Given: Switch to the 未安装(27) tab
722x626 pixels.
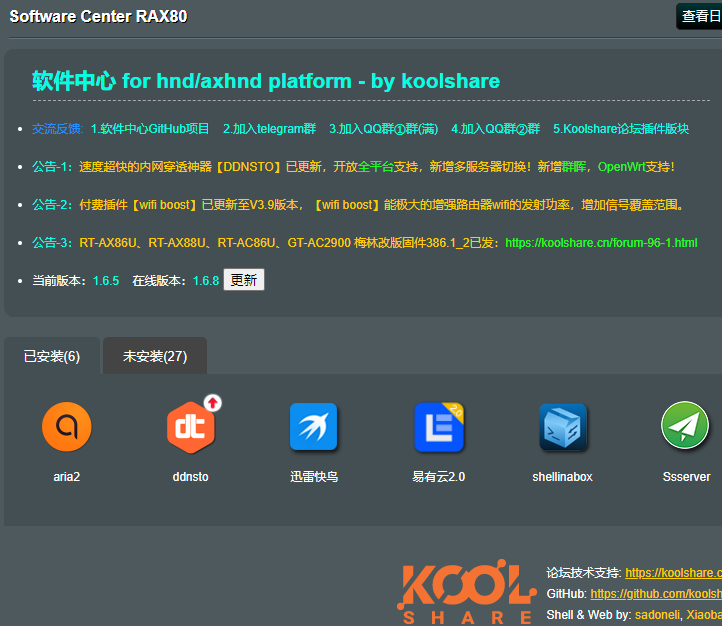Looking at the screenshot, I should click(155, 356).
